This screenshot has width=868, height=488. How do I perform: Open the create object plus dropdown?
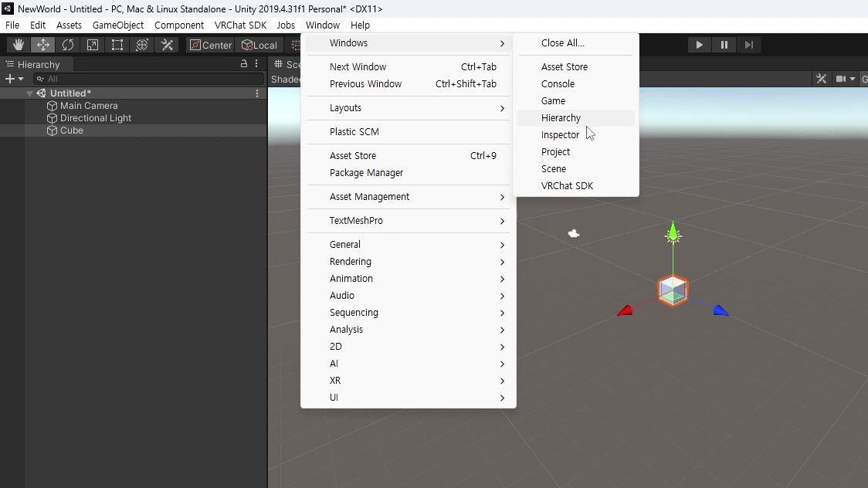pyautogui.click(x=14, y=79)
